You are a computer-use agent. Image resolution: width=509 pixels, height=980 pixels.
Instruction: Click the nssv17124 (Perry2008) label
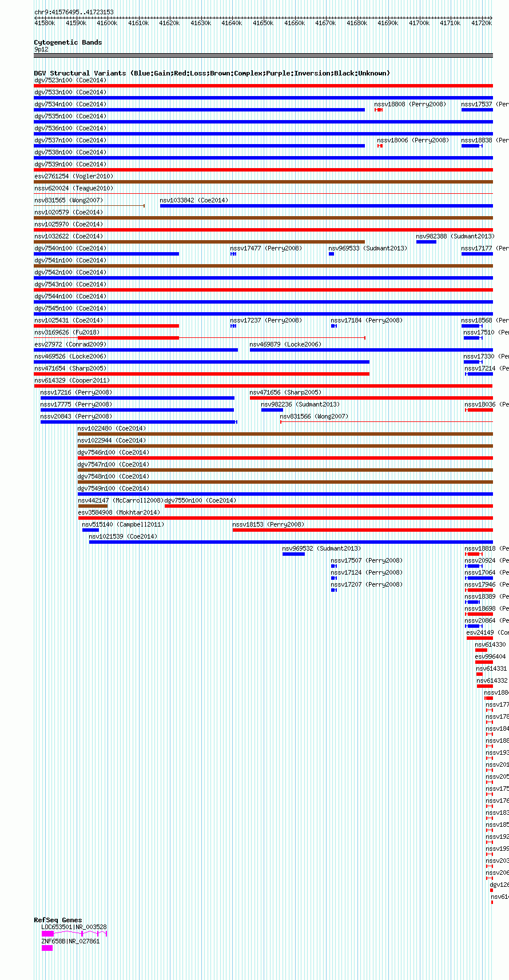pyautogui.click(x=367, y=572)
